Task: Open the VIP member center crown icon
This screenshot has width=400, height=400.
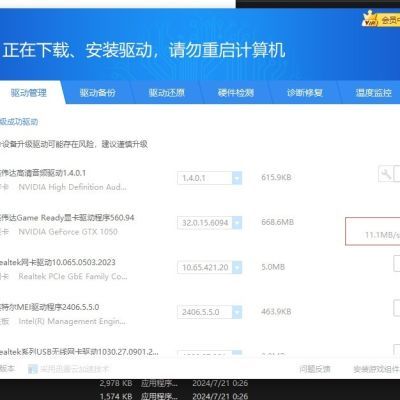Action: click(x=371, y=20)
